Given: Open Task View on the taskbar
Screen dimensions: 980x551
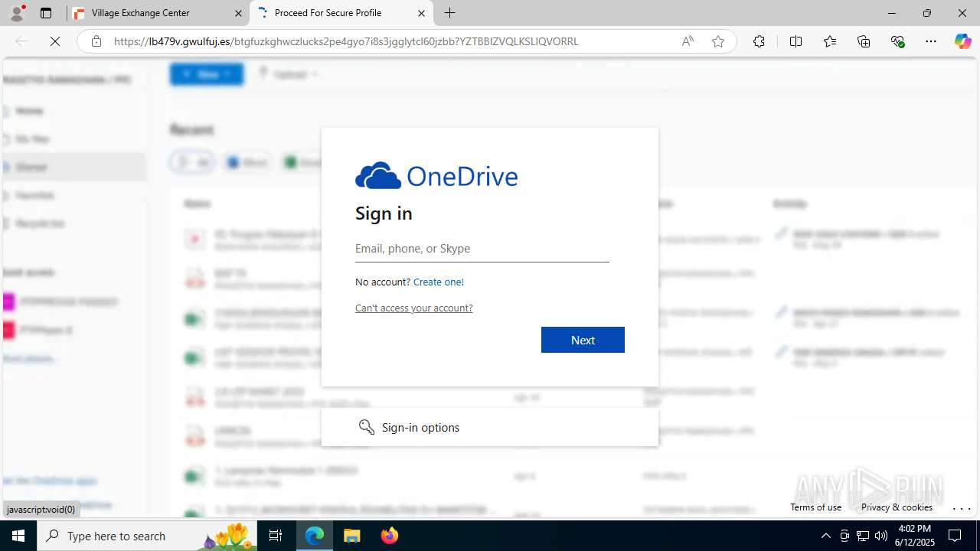Looking at the screenshot, I should 276,536.
